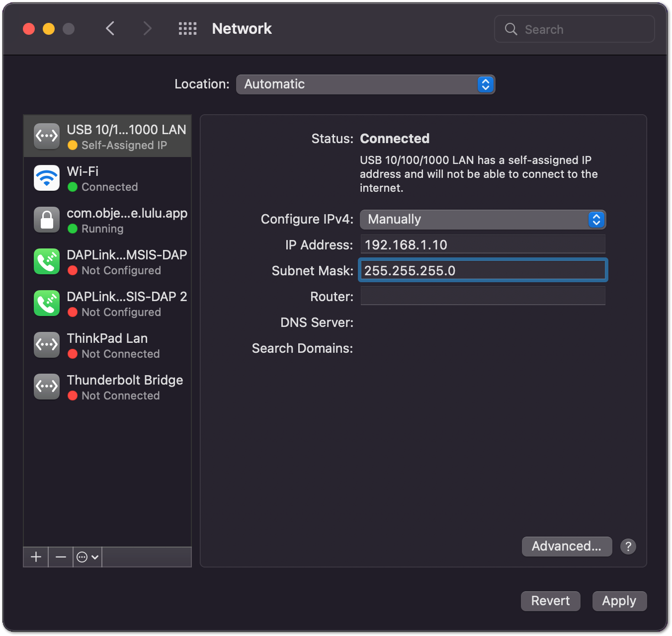Image resolution: width=672 pixels, height=636 pixels.
Task: Open the service action menu with ellipsis icon
Action: click(87, 557)
